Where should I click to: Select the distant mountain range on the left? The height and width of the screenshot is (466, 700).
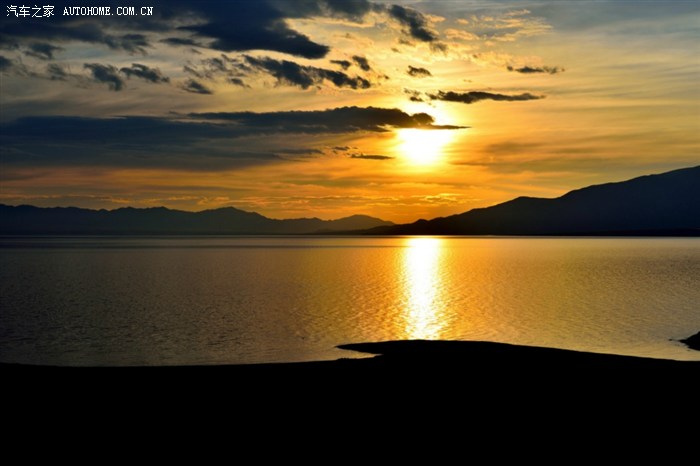tap(150, 220)
